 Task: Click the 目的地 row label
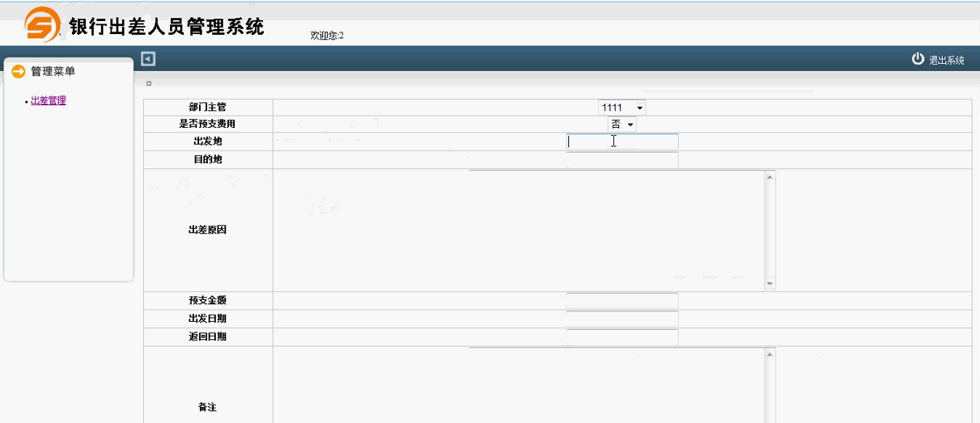tap(207, 159)
